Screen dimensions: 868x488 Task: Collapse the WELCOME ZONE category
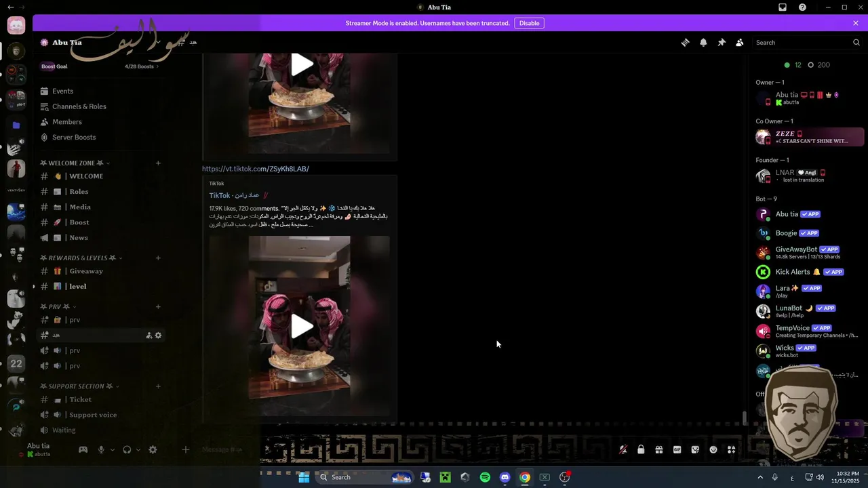coord(75,163)
